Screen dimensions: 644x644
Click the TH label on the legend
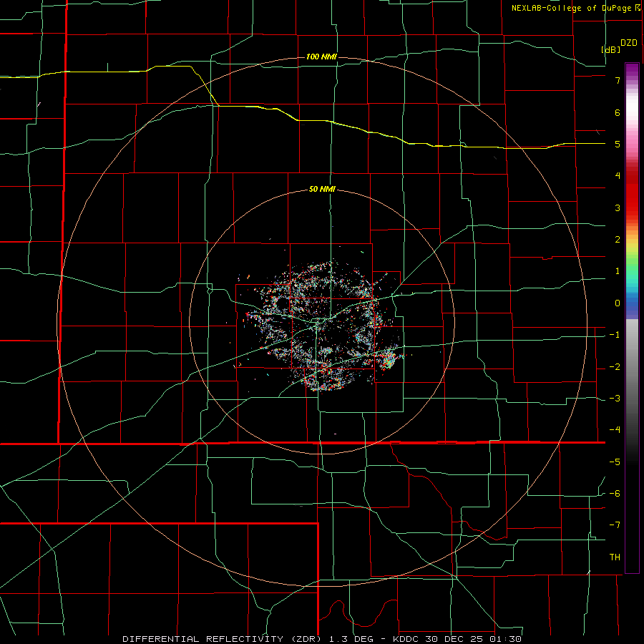tap(615, 557)
